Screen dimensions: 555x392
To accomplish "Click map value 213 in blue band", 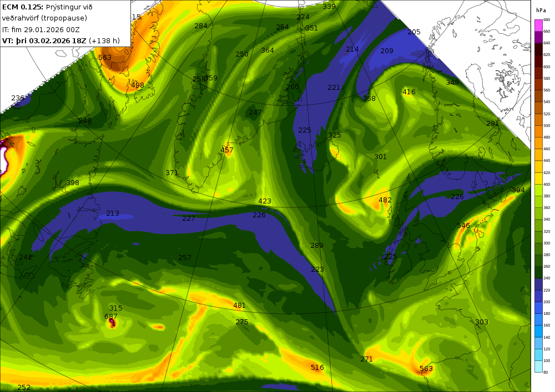I will coord(113,213).
